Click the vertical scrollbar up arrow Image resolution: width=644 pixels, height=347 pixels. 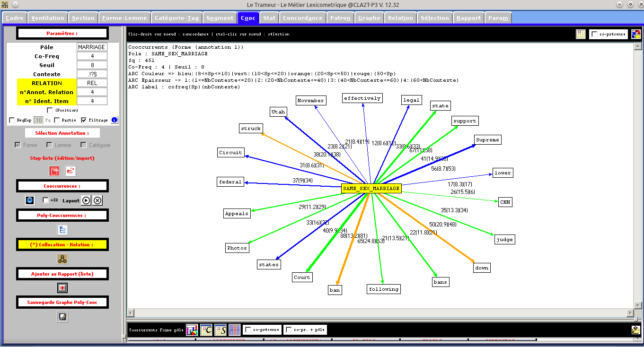(637, 47)
